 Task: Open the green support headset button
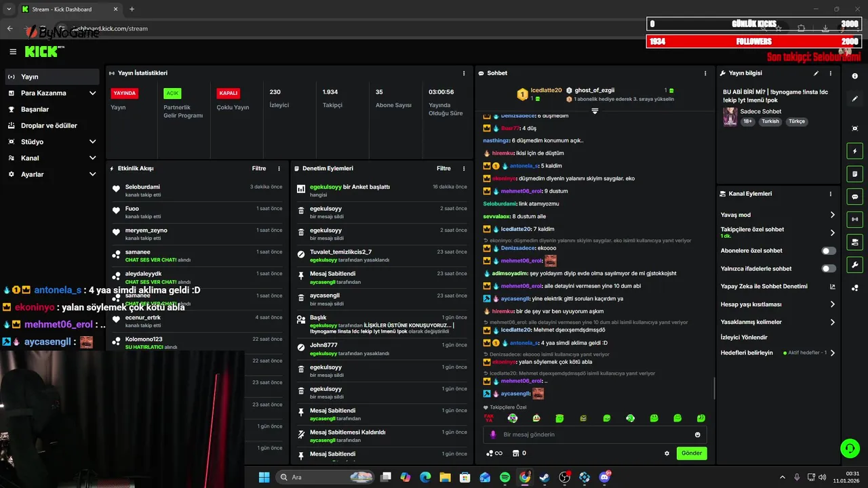[850, 449]
